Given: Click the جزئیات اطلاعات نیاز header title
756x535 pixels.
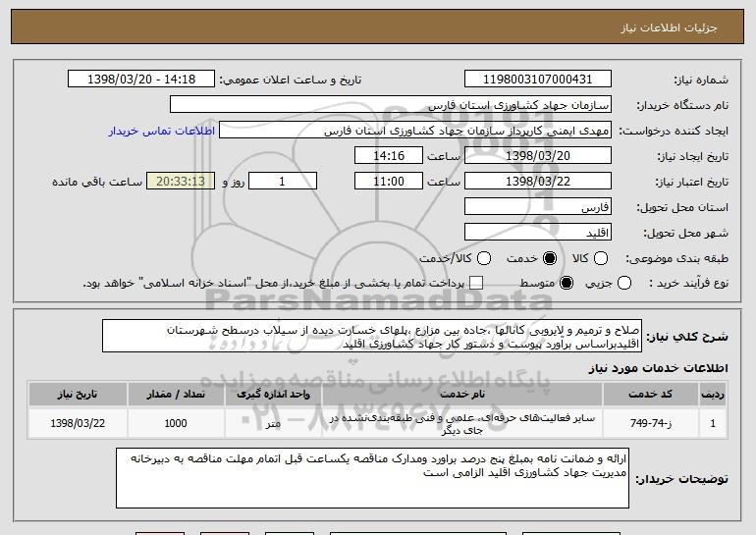Looking at the screenshot, I should pyautogui.click(x=669, y=27).
